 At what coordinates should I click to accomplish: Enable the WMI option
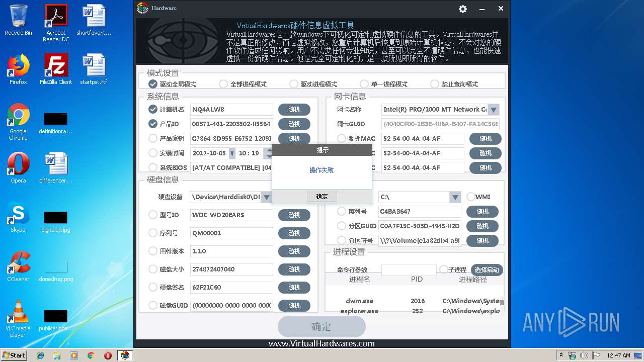pos(471,197)
